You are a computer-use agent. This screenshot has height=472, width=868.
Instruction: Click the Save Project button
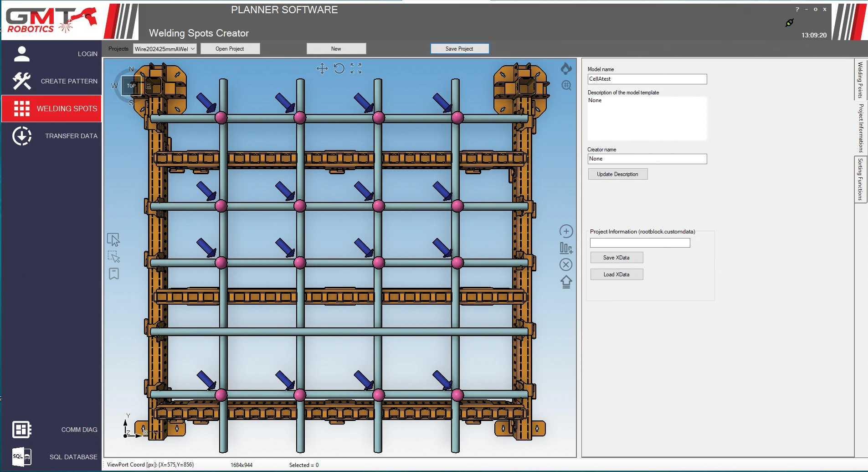click(x=460, y=48)
